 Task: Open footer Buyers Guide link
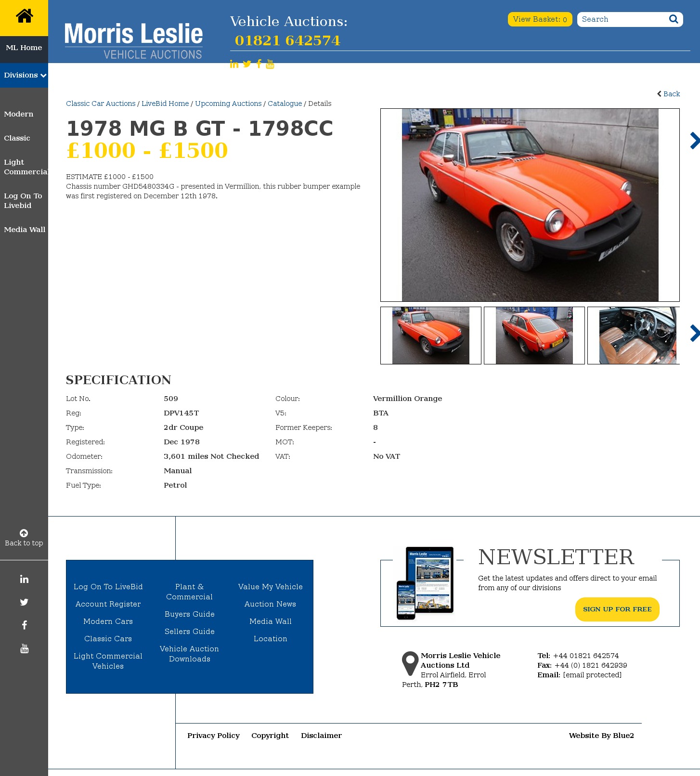tap(190, 614)
